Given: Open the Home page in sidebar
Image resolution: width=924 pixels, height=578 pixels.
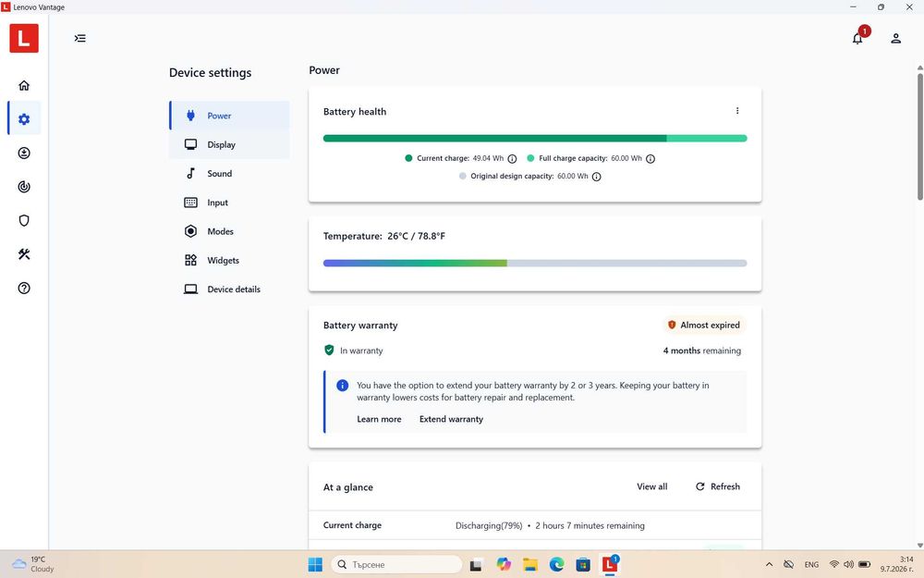Looking at the screenshot, I should click(24, 85).
